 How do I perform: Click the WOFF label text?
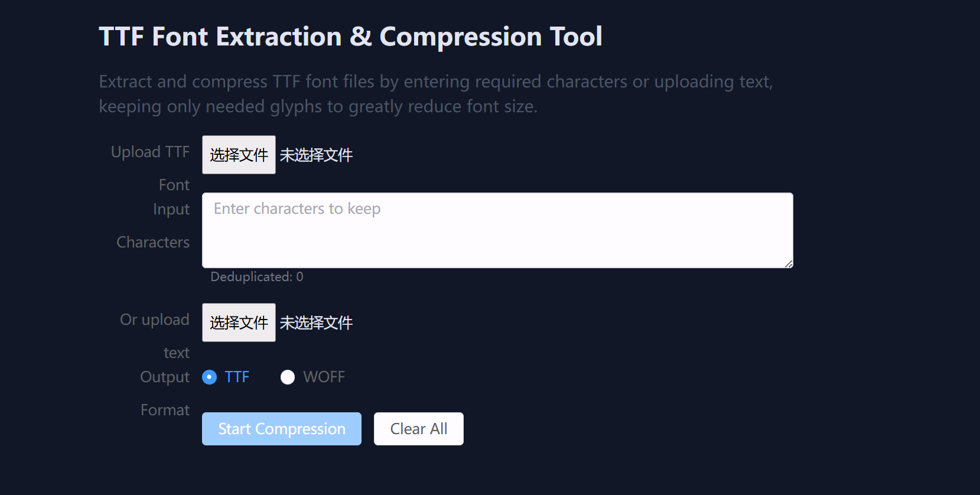click(324, 377)
